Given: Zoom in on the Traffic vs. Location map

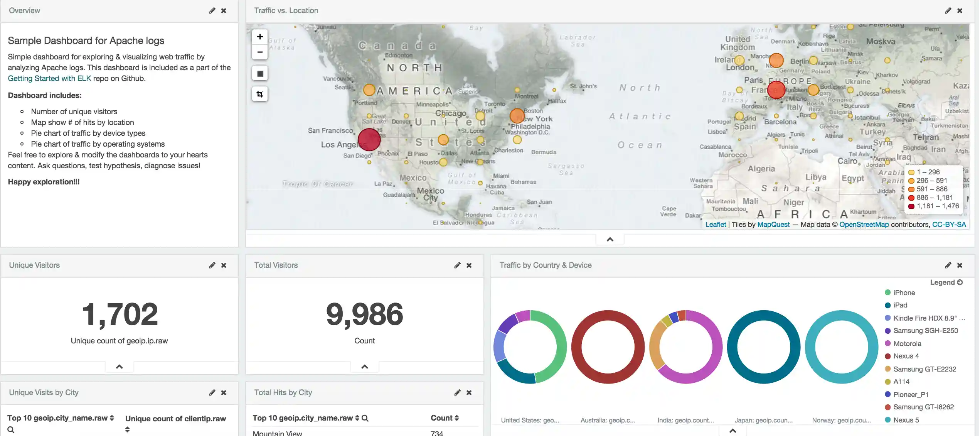Looking at the screenshot, I should pos(259,36).
